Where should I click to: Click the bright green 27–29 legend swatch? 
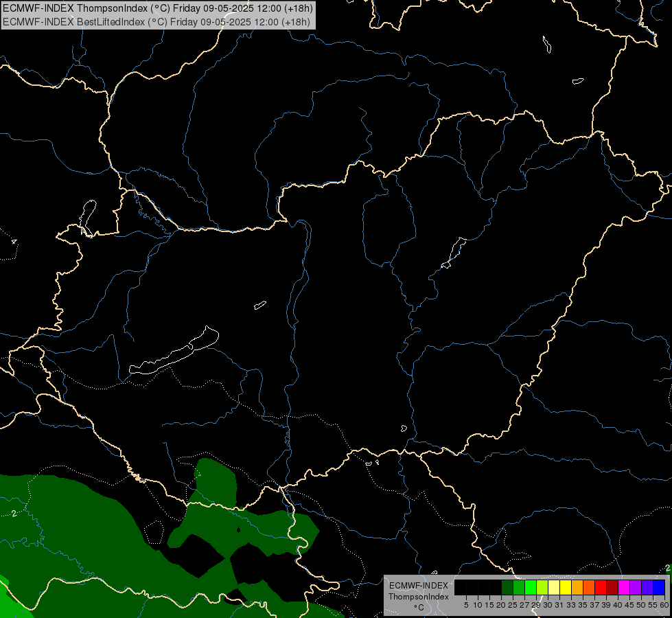531,587
